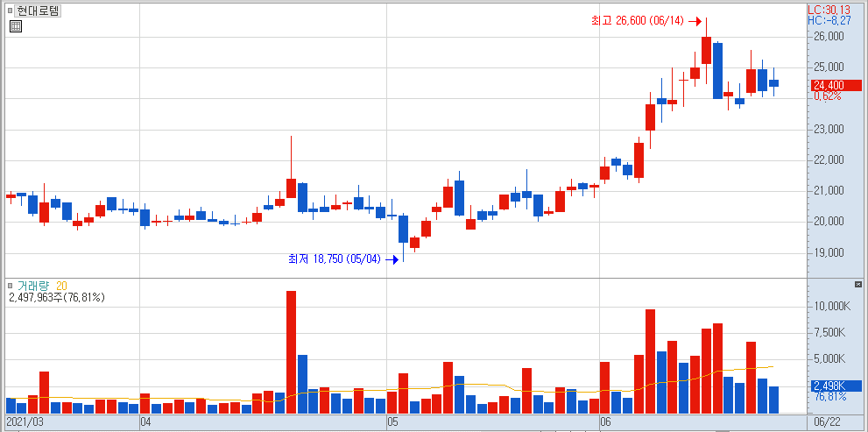Click the 76.81% volume ratio value
Image resolution: width=868 pixels, height=432 pixels.
click(829, 397)
